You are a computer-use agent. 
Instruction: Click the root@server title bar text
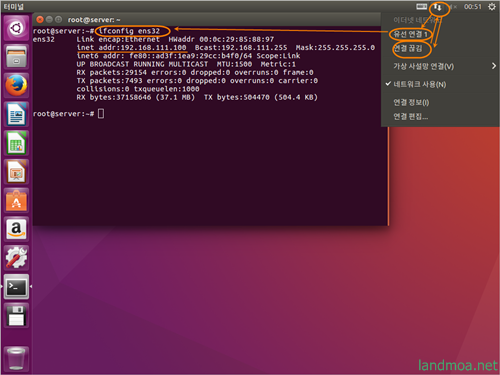(x=94, y=20)
